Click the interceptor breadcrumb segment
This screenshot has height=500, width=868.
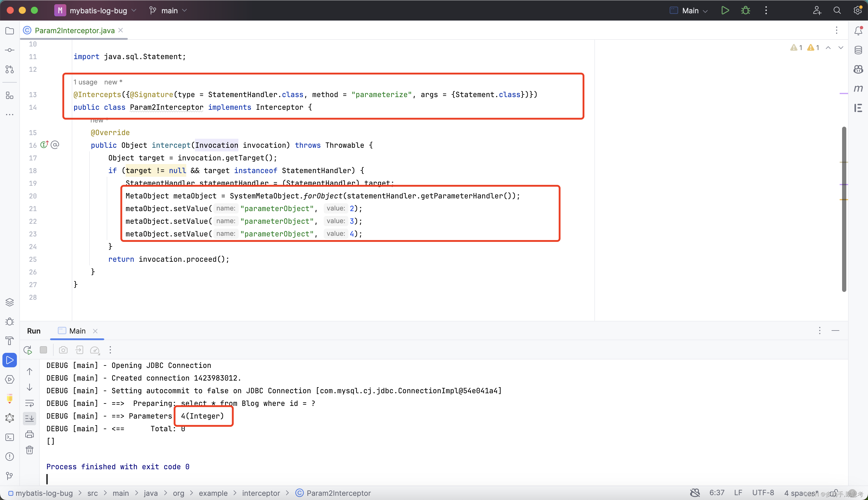261,493
